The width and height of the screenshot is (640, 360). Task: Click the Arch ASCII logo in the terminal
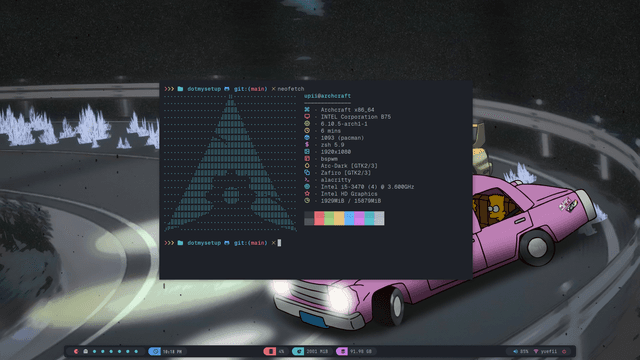click(231, 163)
